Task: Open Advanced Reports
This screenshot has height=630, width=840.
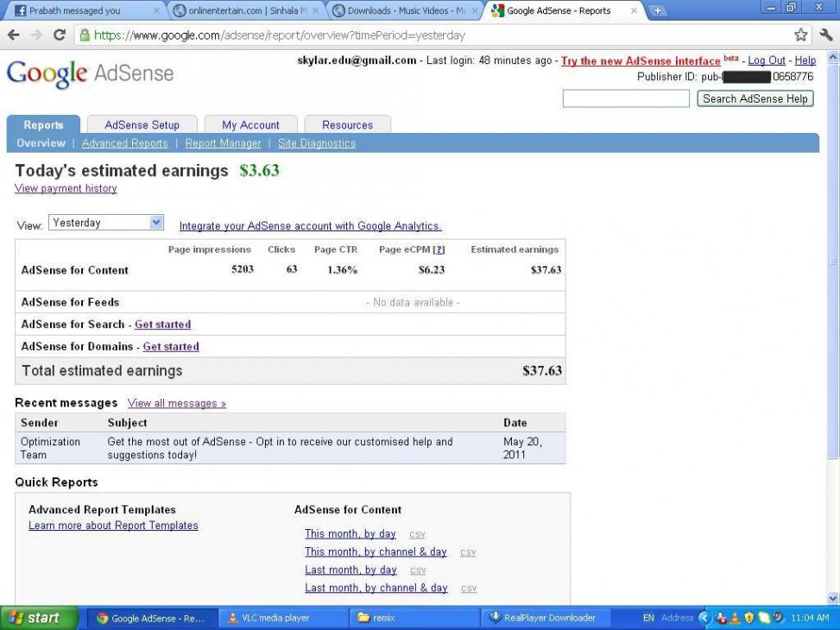Action: pyautogui.click(x=125, y=143)
